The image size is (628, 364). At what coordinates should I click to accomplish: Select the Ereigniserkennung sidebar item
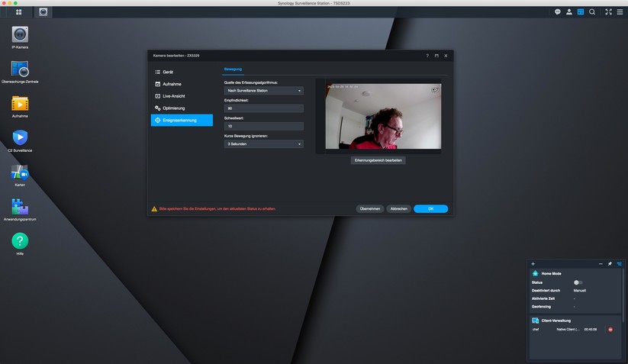(182, 120)
